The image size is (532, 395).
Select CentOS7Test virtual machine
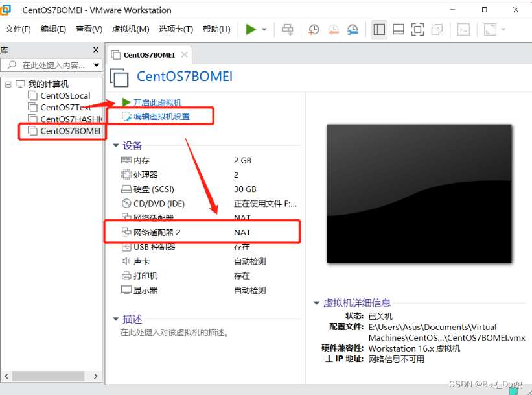(66, 108)
